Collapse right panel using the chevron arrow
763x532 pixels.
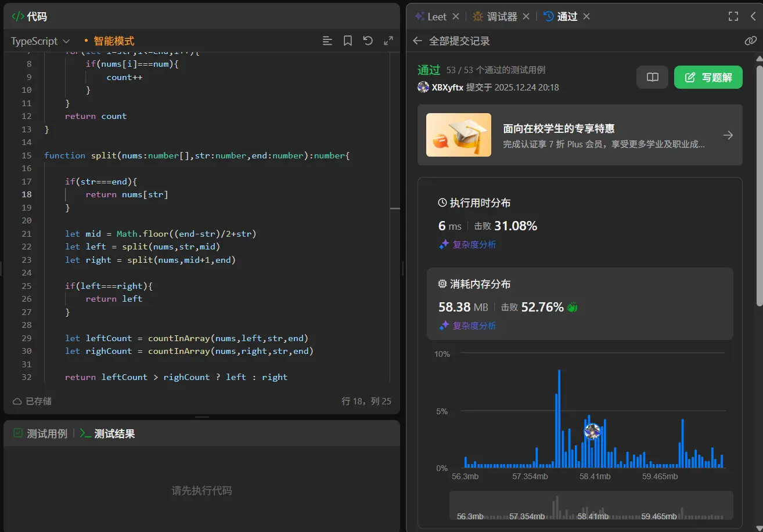(753, 16)
